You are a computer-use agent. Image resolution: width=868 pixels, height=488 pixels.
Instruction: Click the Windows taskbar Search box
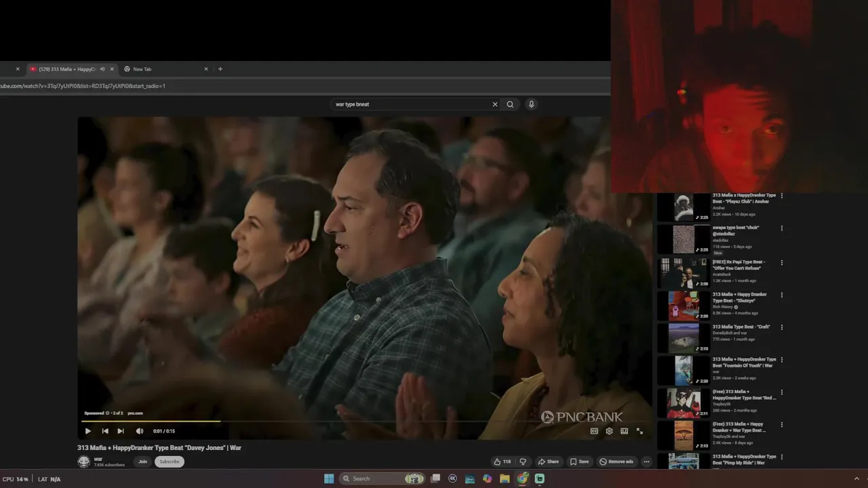tap(382, 479)
